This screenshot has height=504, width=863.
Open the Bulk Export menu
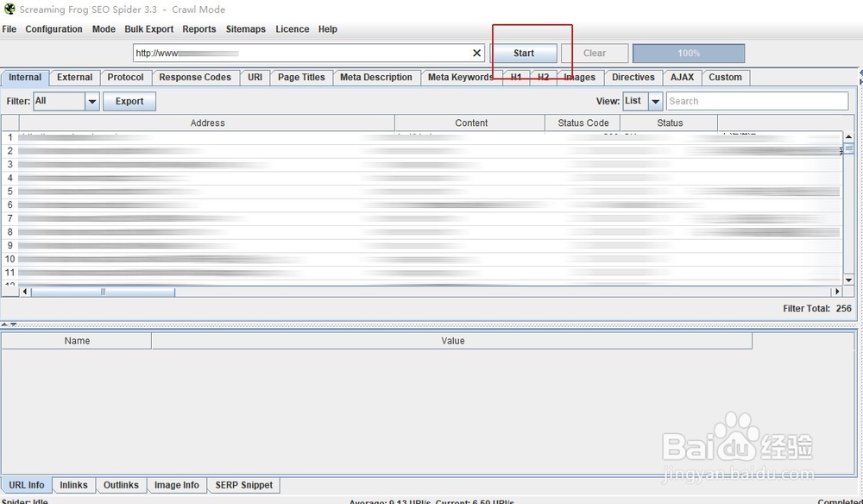(x=148, y=29)
